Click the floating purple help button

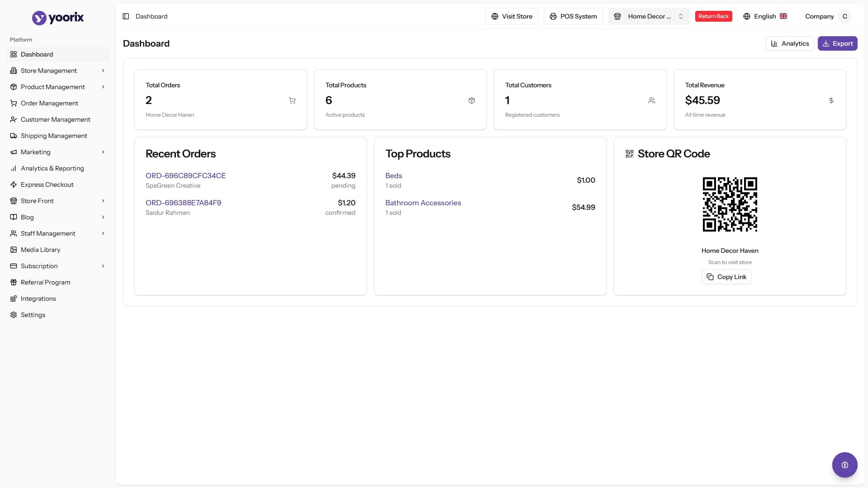click(844, 464)
